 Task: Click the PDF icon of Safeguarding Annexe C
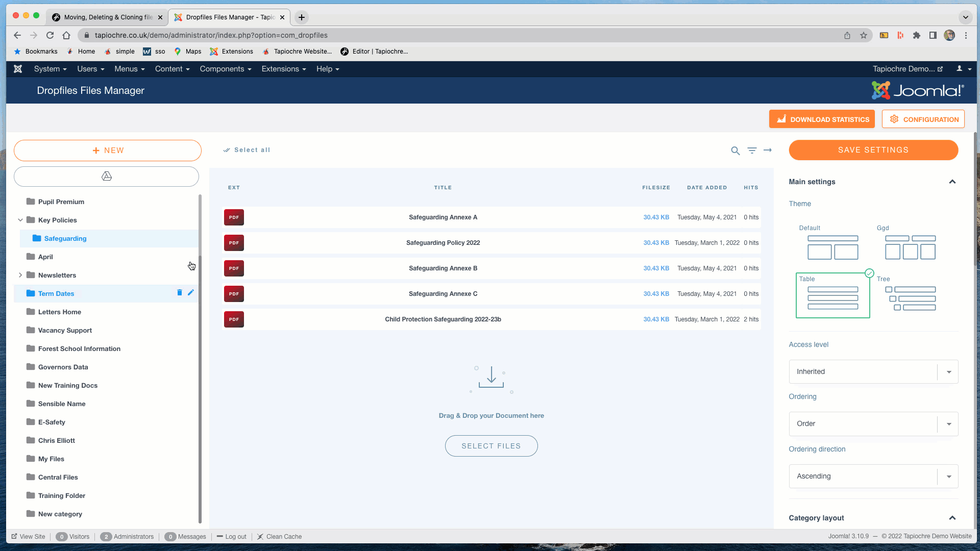tap(234, 294)
